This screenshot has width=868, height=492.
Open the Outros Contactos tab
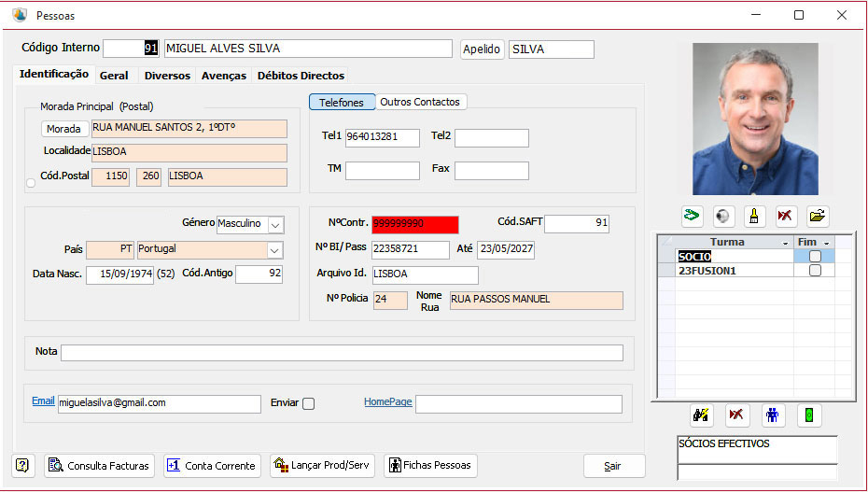click(420, 102)
